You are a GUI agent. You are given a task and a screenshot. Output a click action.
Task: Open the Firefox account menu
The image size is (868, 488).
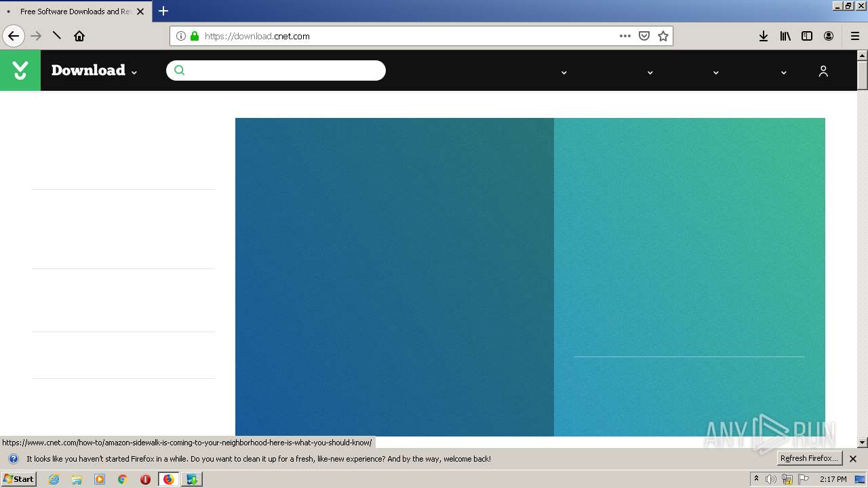(829, 36)
